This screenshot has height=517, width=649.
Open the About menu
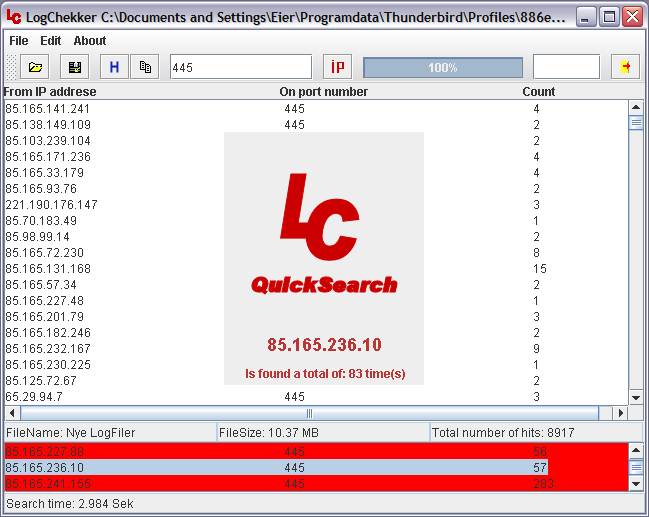click(x=90, y=41)
